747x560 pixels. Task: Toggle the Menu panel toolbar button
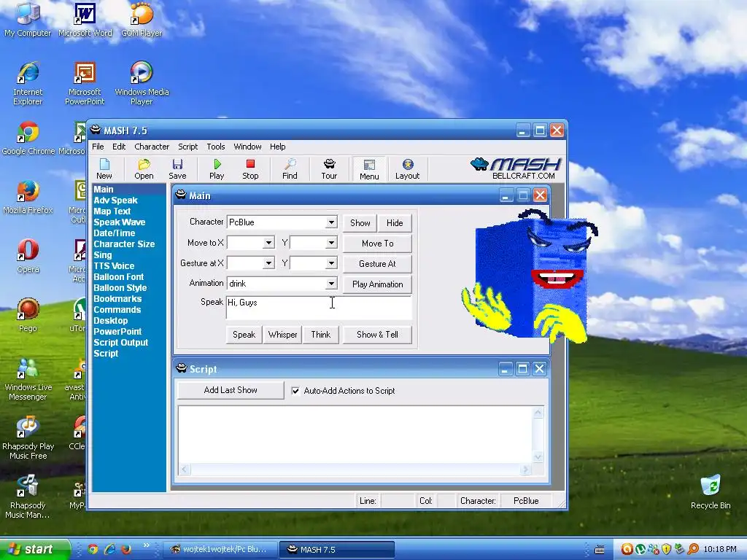[x=369, y=169]
